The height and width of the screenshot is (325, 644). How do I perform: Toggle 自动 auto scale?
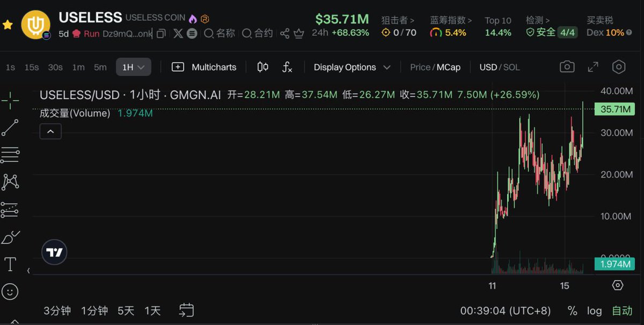[x=622, y=311]
